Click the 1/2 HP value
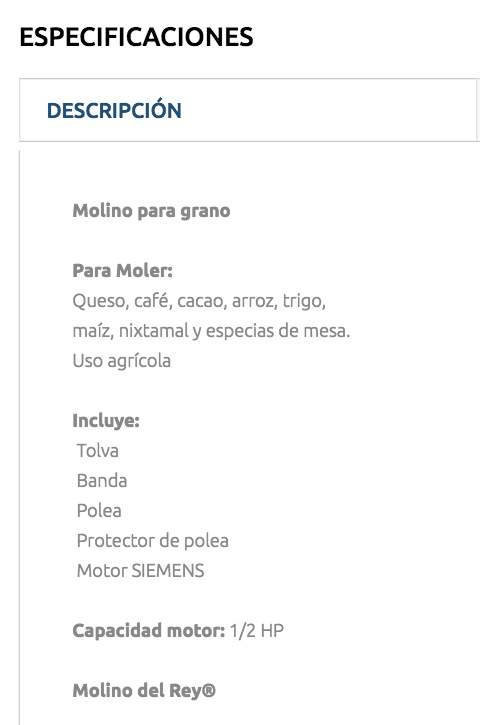Viewport: 480px width, 725px height. tap(257, 631)
